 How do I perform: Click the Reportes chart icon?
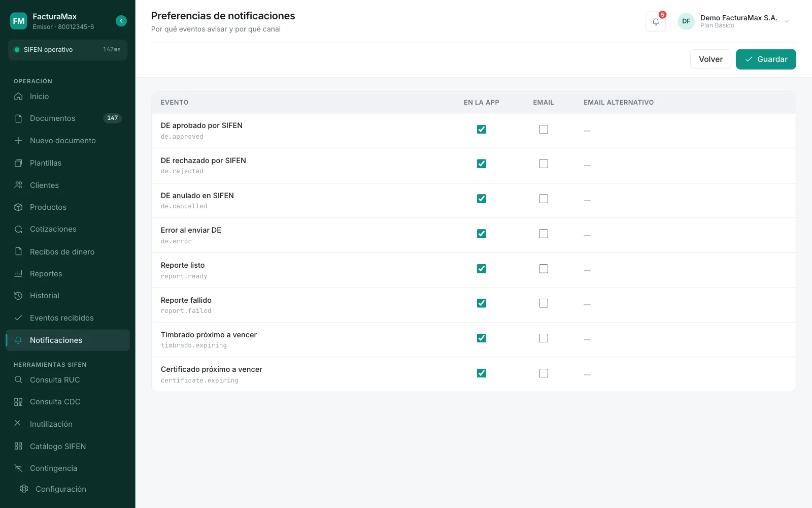coord(18,274)
